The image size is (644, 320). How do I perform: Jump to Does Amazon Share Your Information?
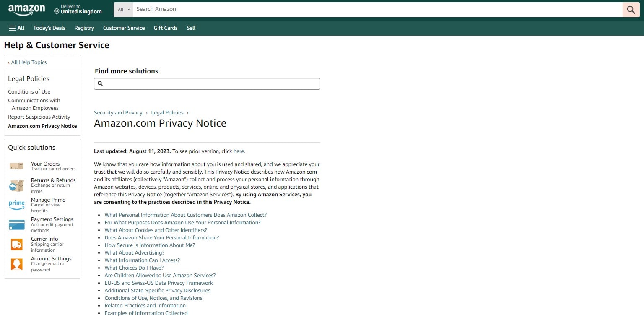coord(161,238)
